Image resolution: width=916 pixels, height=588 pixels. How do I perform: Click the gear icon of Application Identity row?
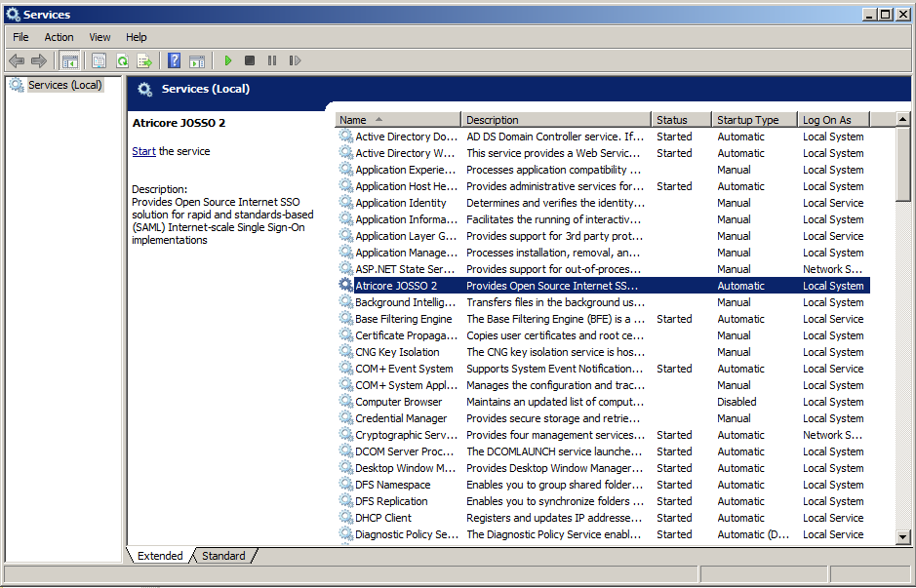(346, 202)
